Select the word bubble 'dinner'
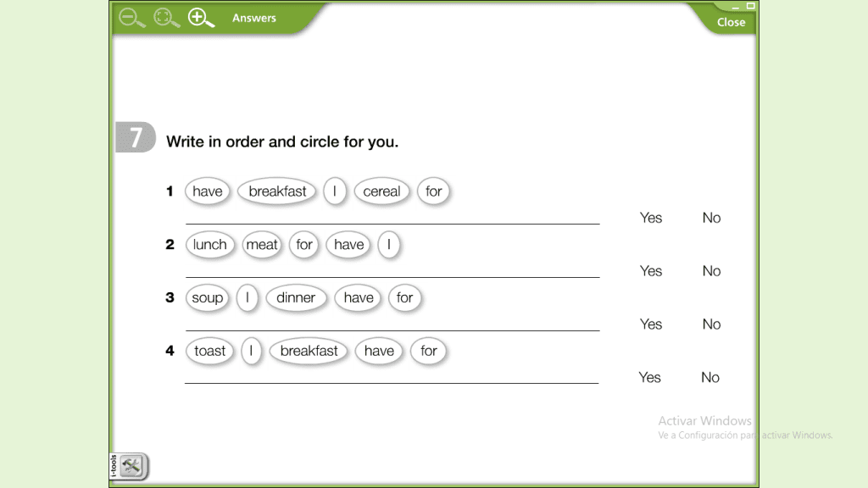The height and width of the screenshot is (488, 868). pos(296,298)
